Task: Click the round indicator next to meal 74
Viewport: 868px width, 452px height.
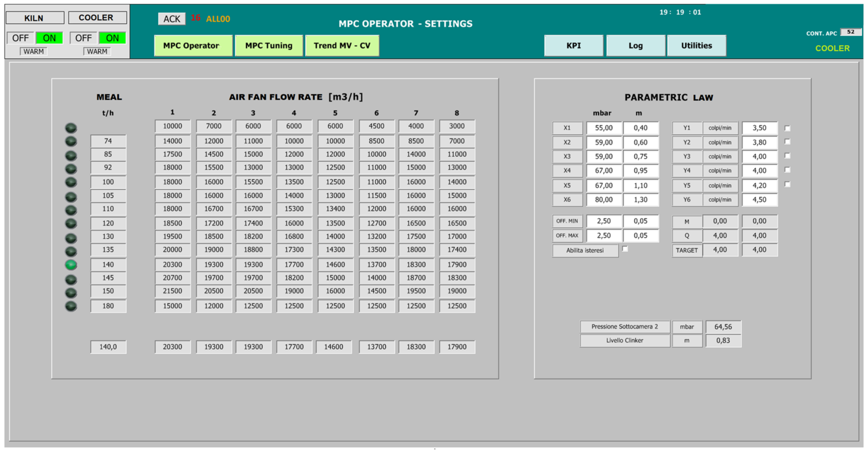Action: [x=71, y=141]
